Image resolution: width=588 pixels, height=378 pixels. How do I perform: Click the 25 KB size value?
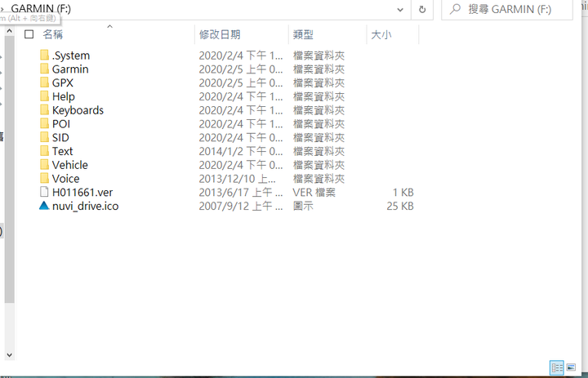pyautogui.click(x=400, y=206)
